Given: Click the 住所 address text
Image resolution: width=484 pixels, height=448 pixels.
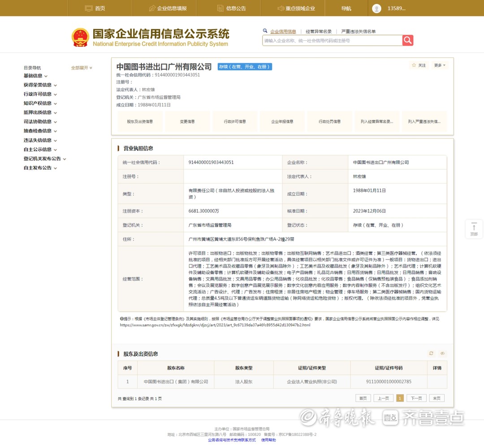Looking at the screenshot, I should [x=241, y=239].
